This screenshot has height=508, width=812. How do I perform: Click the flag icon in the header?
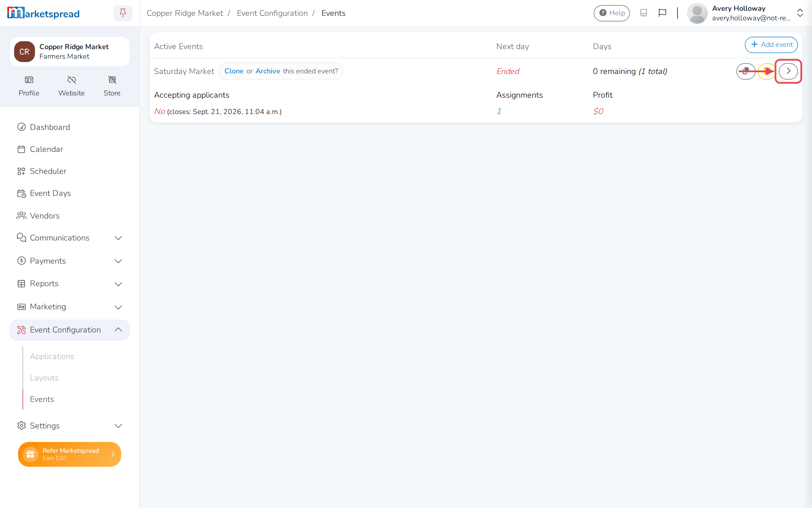click(662, 13)
